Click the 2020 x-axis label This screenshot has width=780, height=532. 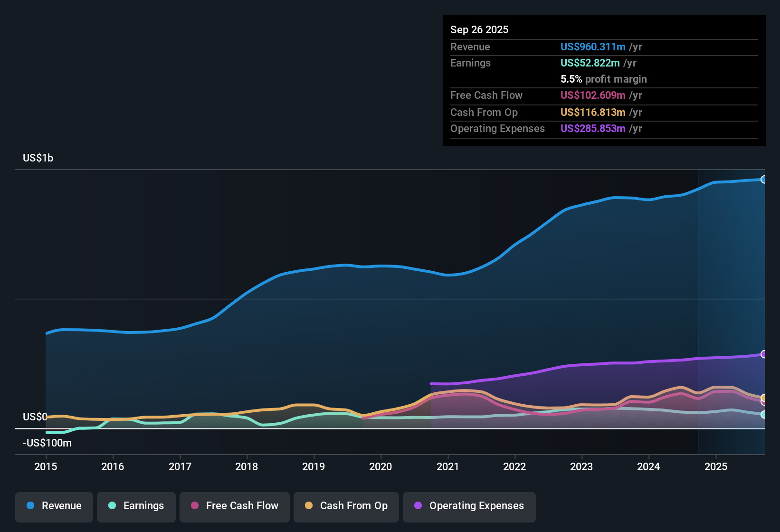click(380, 467)
